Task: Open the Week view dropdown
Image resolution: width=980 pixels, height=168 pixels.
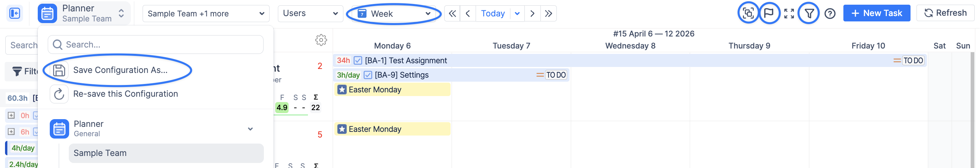Action: pos(394,14)
